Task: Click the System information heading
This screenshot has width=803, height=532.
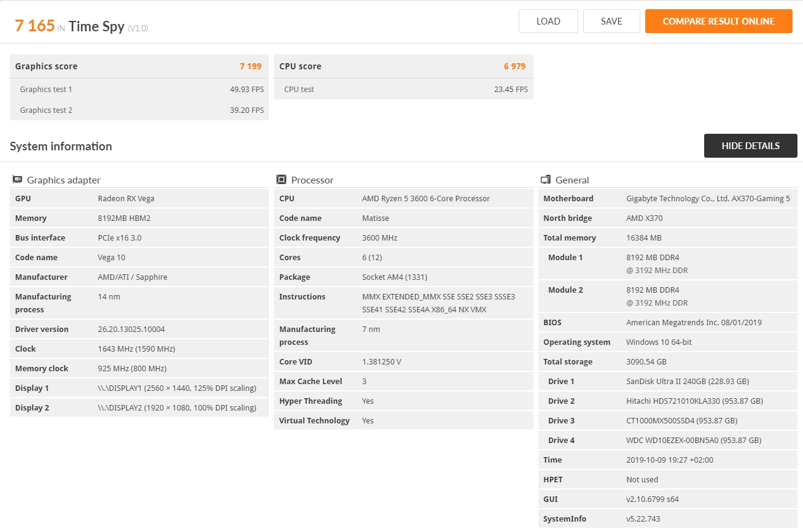Action: click(x=61, y=146)
